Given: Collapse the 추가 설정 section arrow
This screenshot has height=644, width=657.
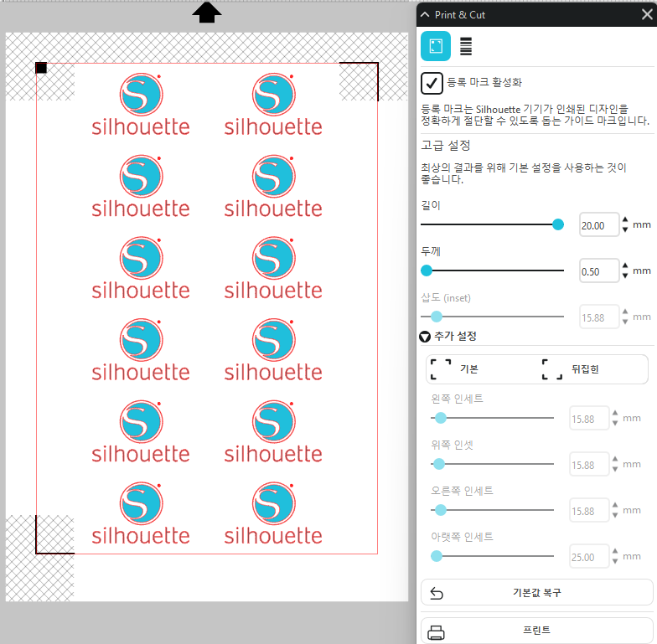Looking at the screenshot, I should [425, 337].
